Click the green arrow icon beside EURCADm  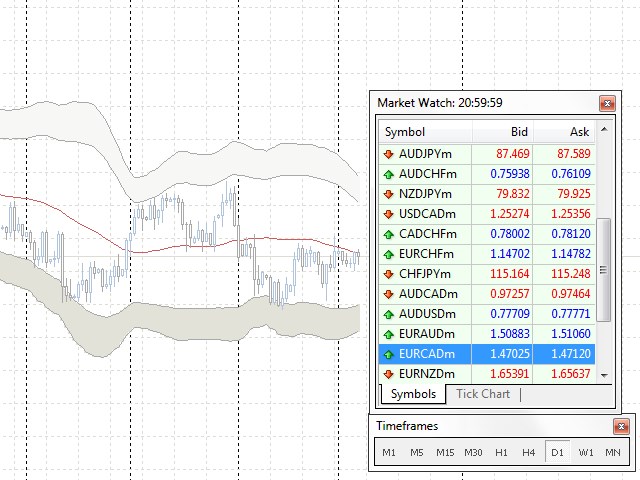[388, 354]
